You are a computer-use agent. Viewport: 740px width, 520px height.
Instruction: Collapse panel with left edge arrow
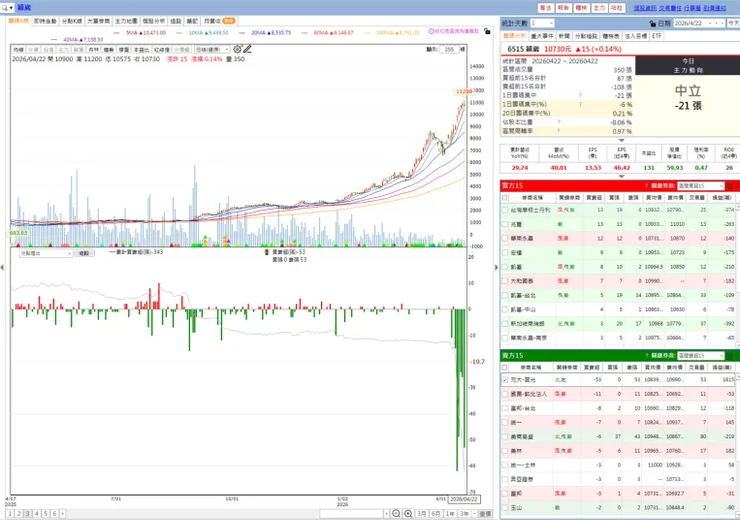pos(2,268)
